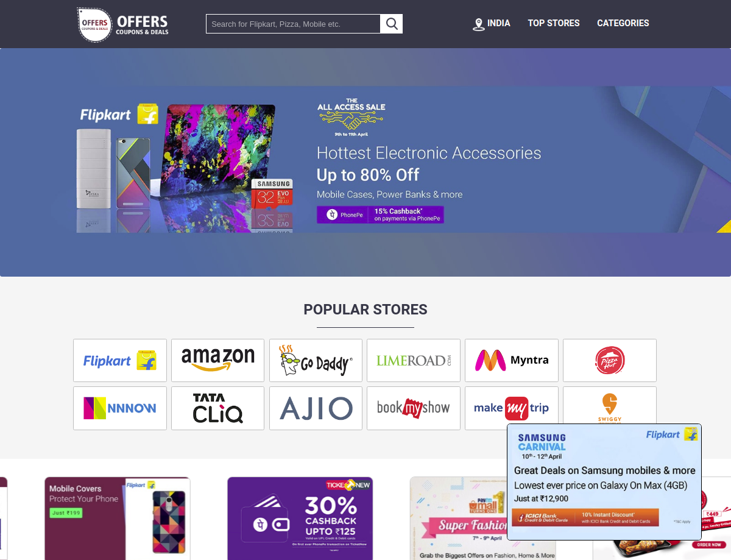Screen dimensions: 731x560
Task: Open the Flipkart store tile
Action: (x=120, y=361)
